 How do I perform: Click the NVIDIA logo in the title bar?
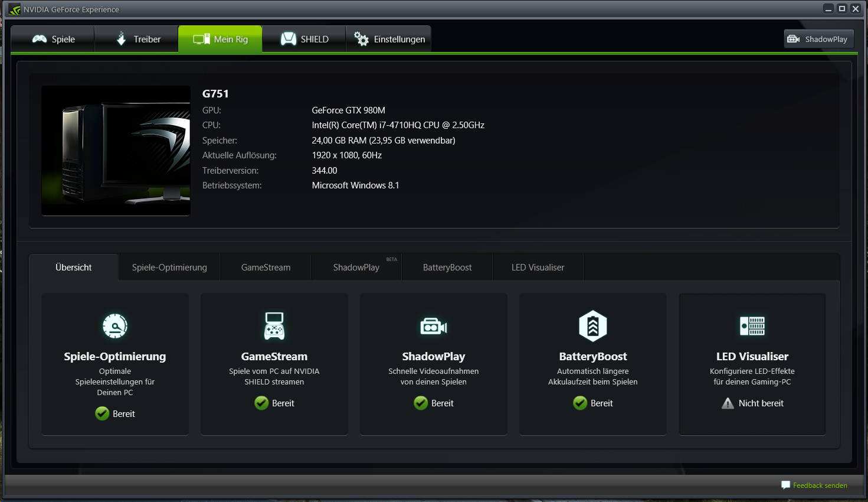[14, 9]
